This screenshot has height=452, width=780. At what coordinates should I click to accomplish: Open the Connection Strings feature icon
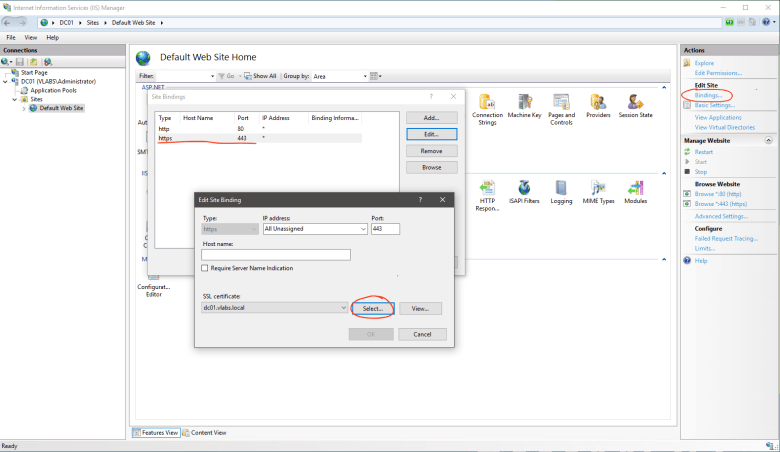coord(487,102)
